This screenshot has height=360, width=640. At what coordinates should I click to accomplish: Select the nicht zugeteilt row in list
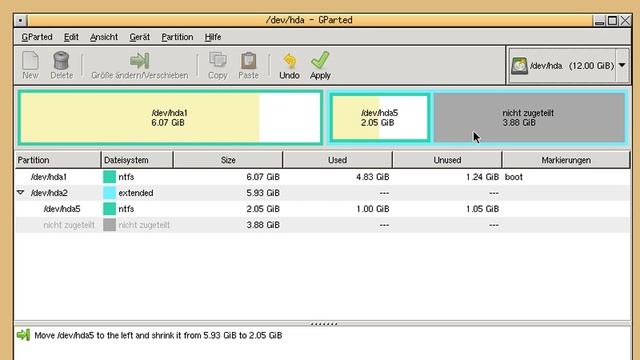pyautogui.click(x=322, y=225)
